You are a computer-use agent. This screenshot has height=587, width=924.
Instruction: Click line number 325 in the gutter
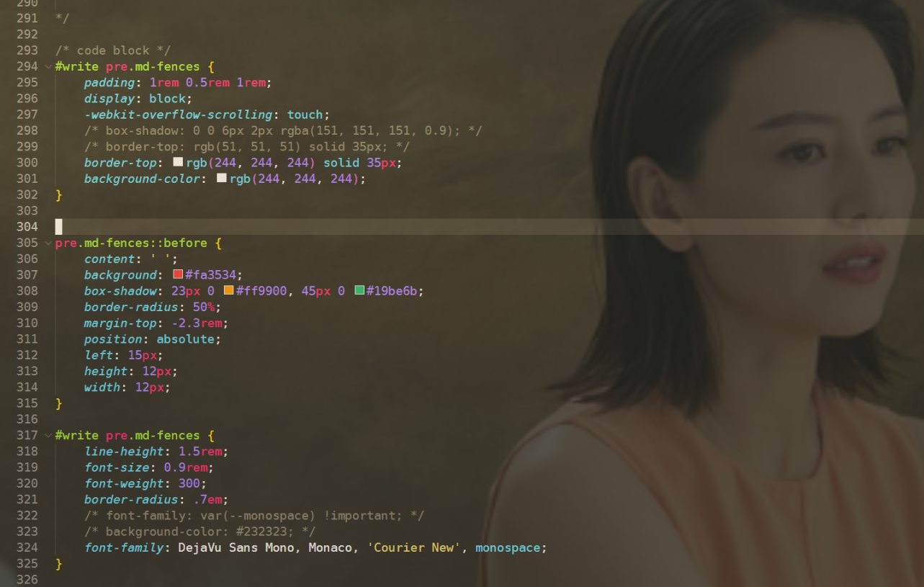27,563
